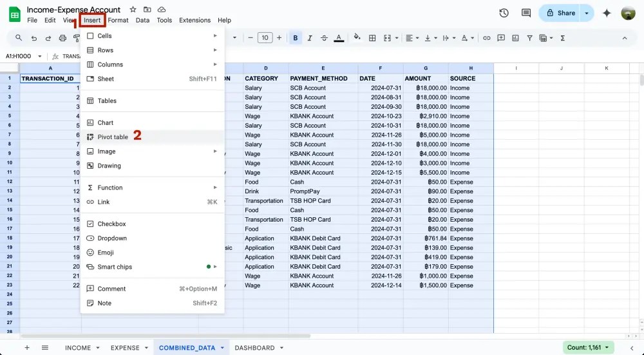644x355 pixels.
Task: Open version history clock icon
Action: pos(504,13)
